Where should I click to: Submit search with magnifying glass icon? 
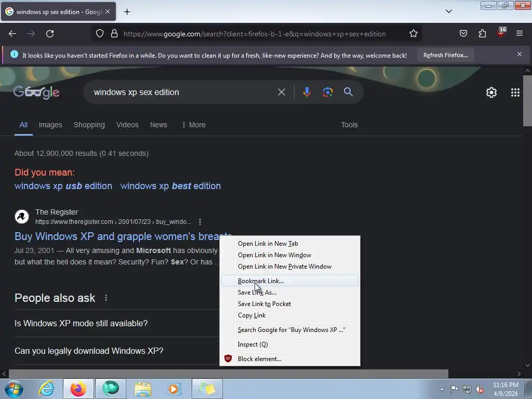tap(348, 92)
